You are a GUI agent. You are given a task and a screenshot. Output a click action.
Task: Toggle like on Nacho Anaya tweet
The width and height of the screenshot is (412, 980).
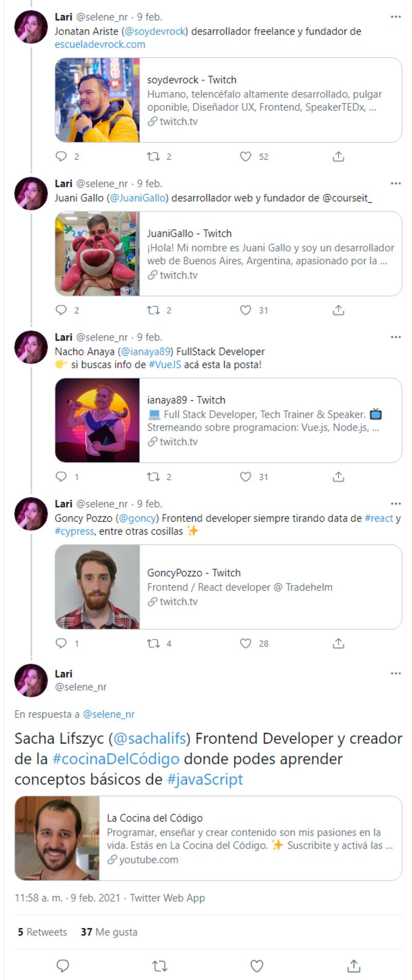point(246,477)
